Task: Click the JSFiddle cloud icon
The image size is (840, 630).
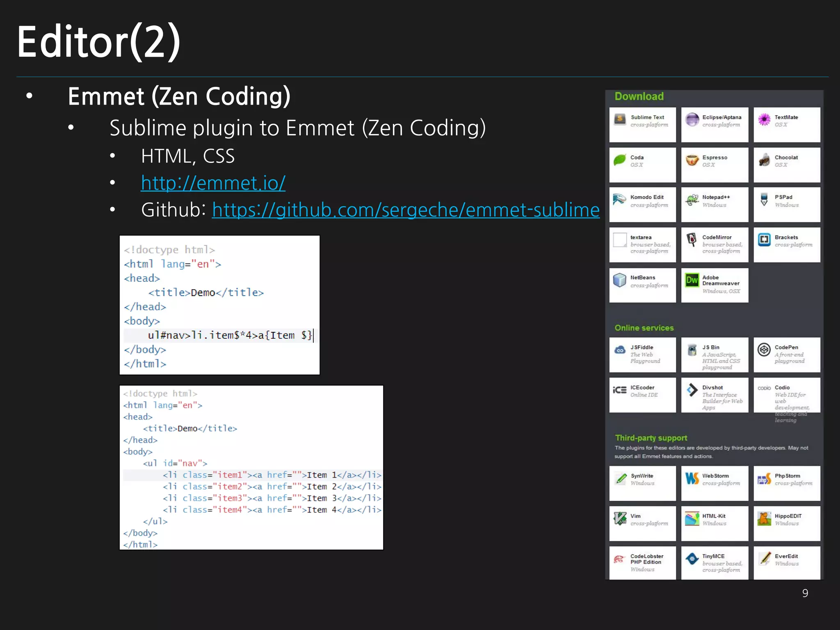Action: pyautogui.click(x=620, y=350)
